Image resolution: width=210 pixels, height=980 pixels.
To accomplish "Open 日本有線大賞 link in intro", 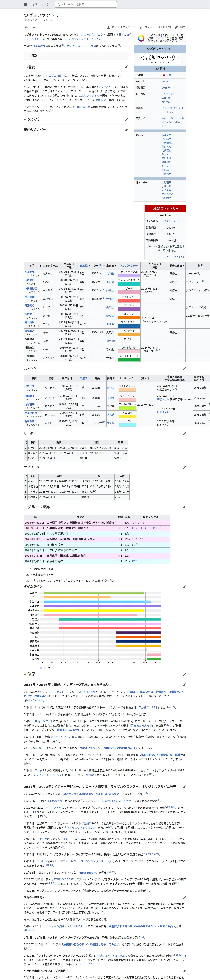I will click(40, 46).
